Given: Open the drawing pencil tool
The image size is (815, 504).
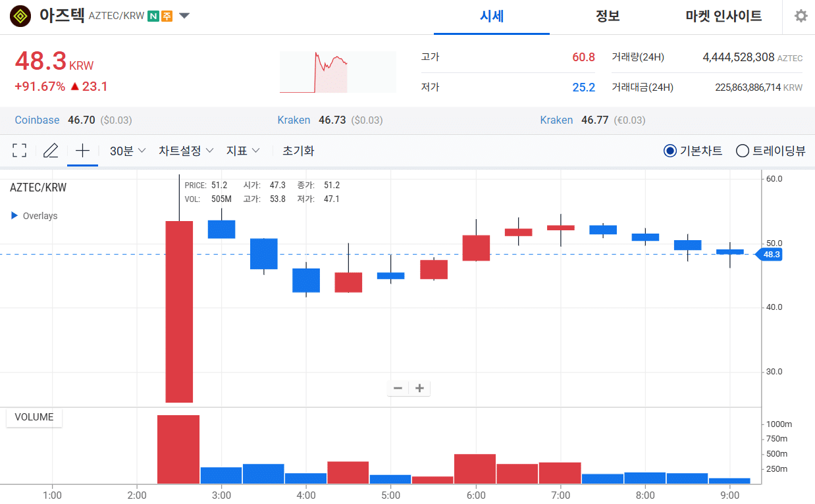Looking at the screenshot, I should 50,150.
